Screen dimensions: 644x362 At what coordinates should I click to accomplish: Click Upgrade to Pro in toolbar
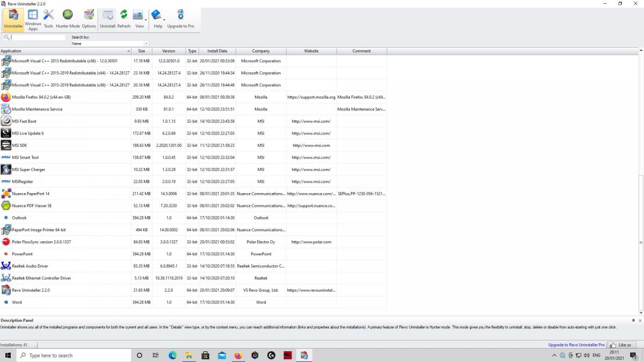180,19
